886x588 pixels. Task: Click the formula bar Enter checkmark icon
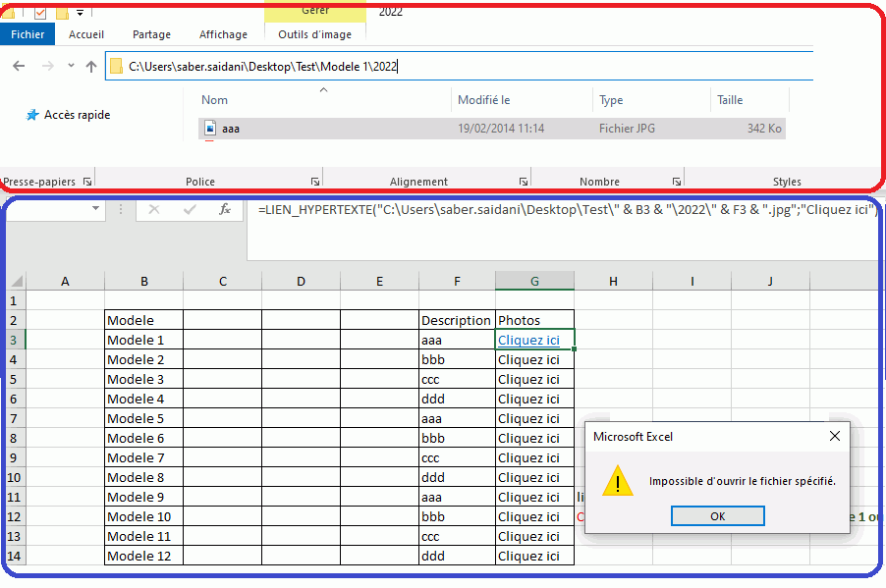pos(190,209)
